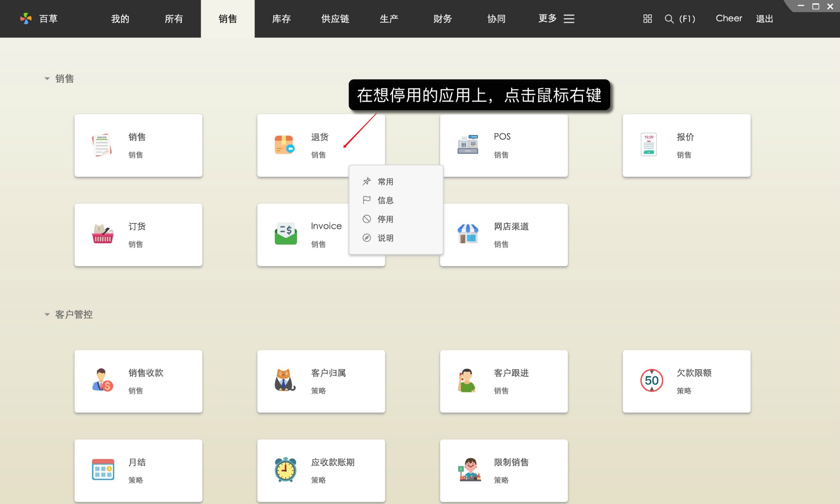840x504 pixels.
Task: Click the Invoice card title
Action: pos(326,226)
